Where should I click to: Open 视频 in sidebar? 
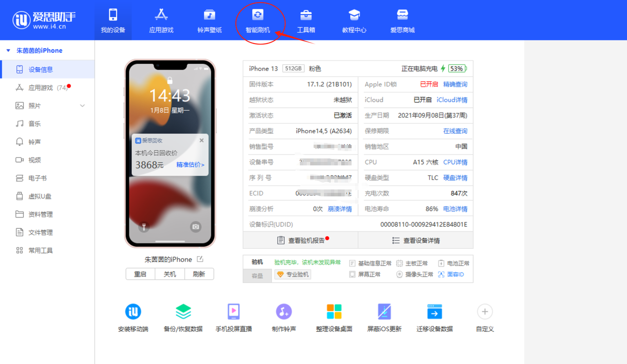[x=47, y=160]
